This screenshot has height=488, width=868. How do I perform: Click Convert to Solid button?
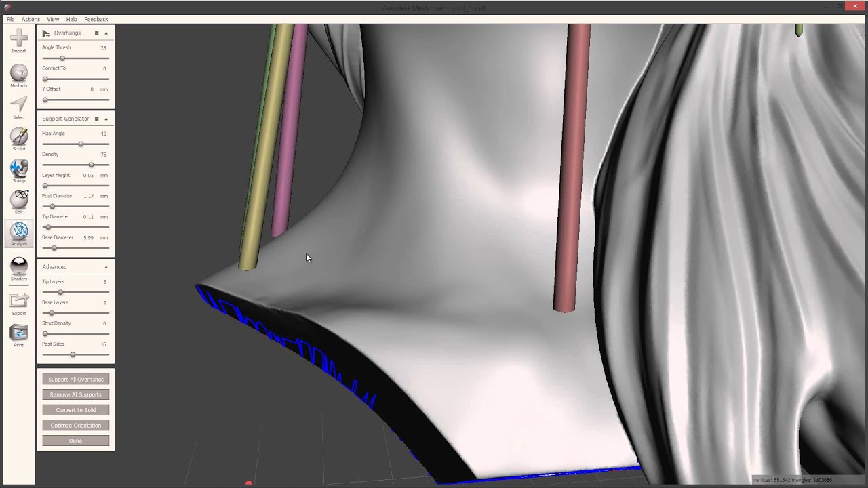point(76,410)
